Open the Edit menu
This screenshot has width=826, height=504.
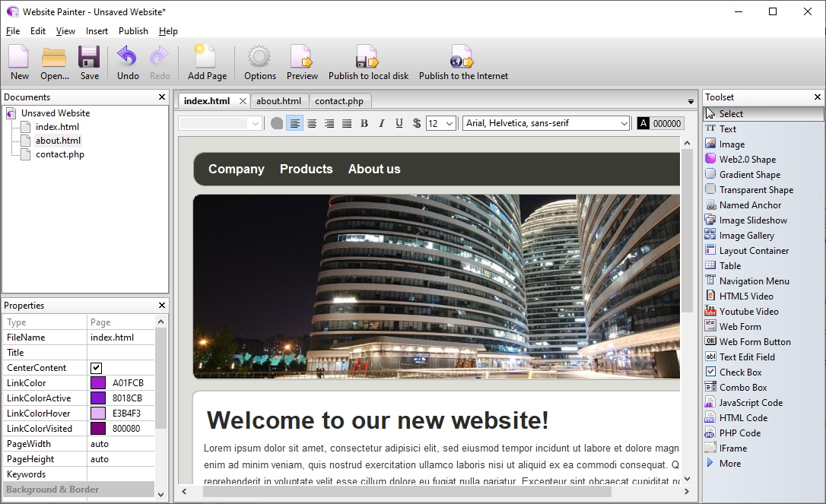pos(38,31)
